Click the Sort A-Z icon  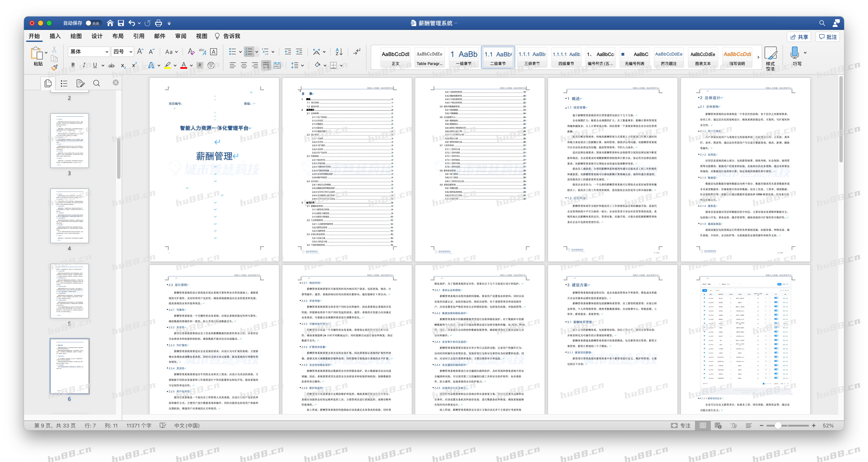point(339,51)
